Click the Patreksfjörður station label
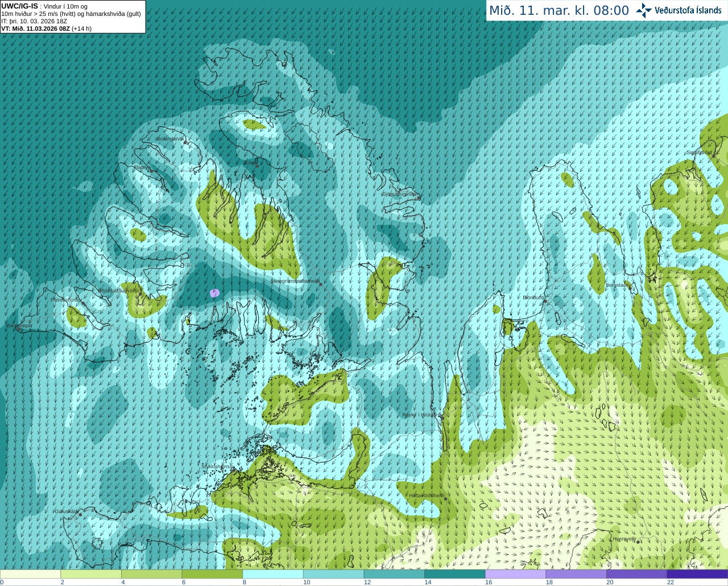This screenshot has width=728, height=586. (67, 299)
